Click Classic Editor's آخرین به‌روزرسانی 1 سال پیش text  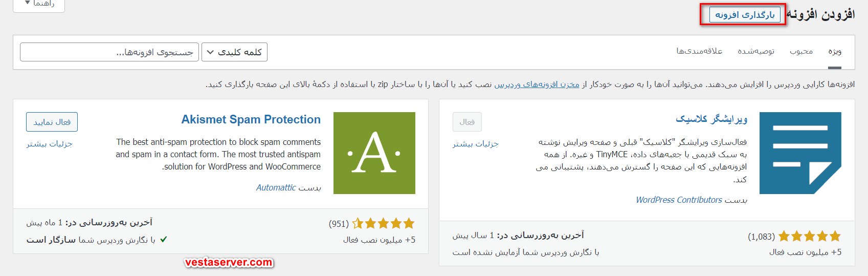518,235
